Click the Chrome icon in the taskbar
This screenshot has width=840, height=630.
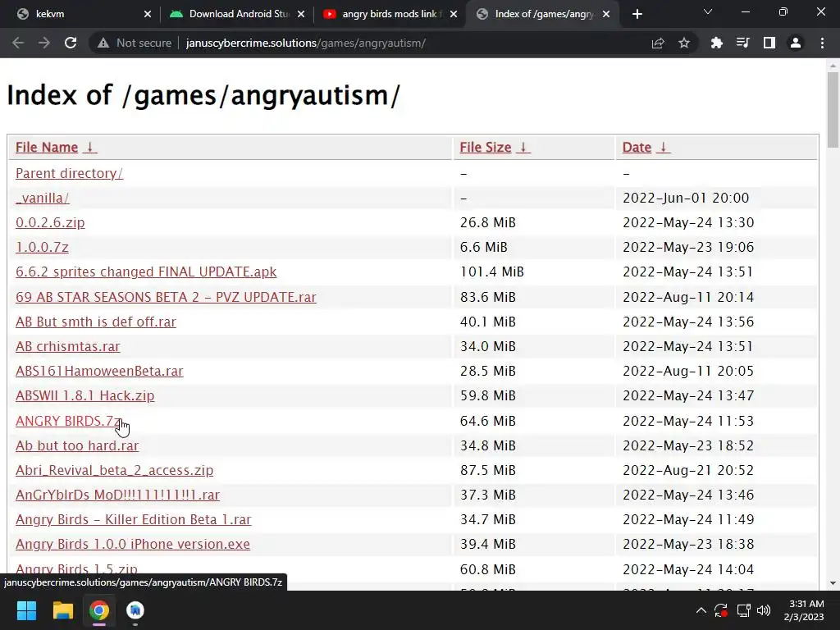click(99, 610)
